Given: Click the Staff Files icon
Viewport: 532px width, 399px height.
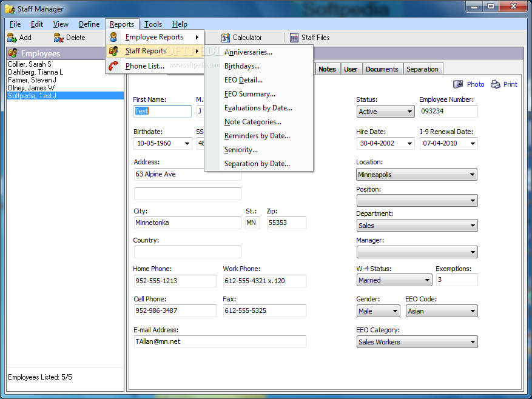Looking at the screenshot, I should tap(294, 38).
